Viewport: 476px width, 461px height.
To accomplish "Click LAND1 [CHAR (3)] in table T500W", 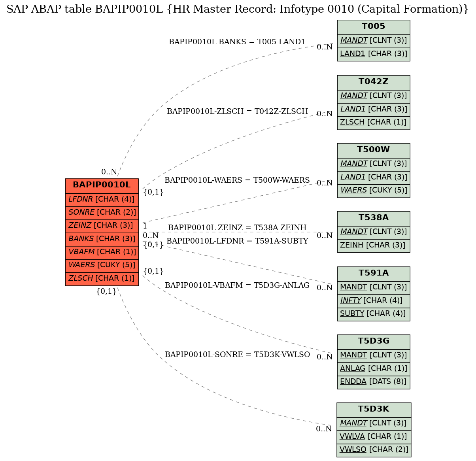I will 374,178.
